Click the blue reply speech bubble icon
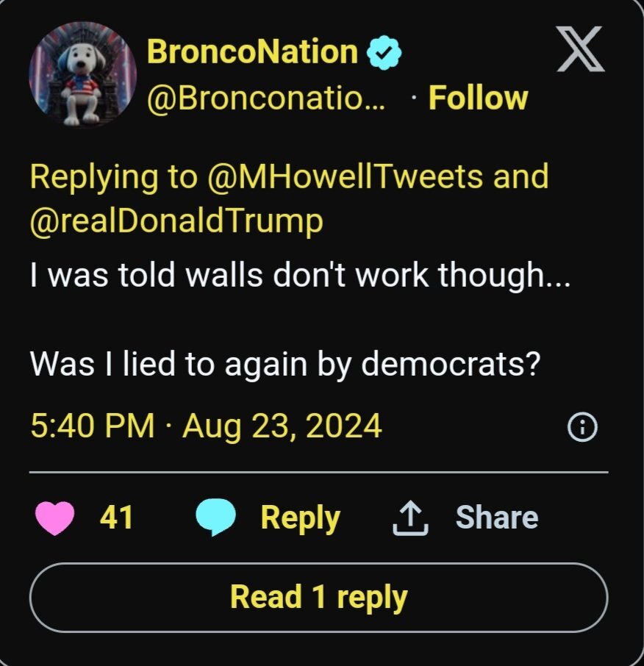This screenshot has width=644, height=666. click(x=215, y=518)
